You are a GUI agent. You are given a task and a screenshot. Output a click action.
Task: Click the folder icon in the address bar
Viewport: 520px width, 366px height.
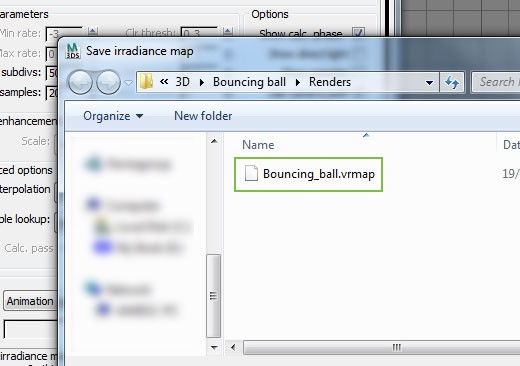point(146,82)
